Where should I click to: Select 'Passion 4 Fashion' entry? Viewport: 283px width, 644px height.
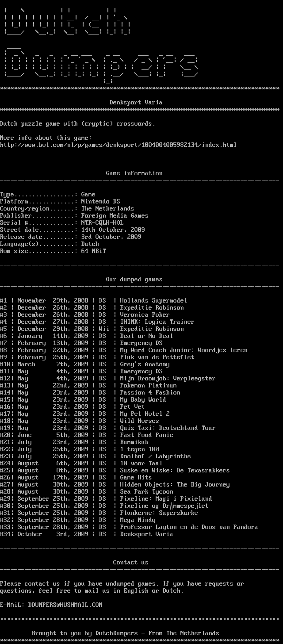click(x=150, y=392)
